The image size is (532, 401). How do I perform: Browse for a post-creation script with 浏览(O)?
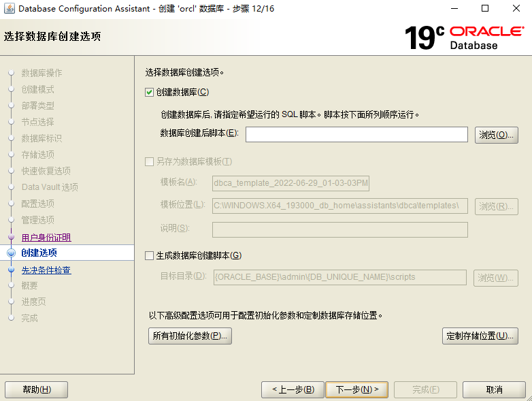pos(496,134)
